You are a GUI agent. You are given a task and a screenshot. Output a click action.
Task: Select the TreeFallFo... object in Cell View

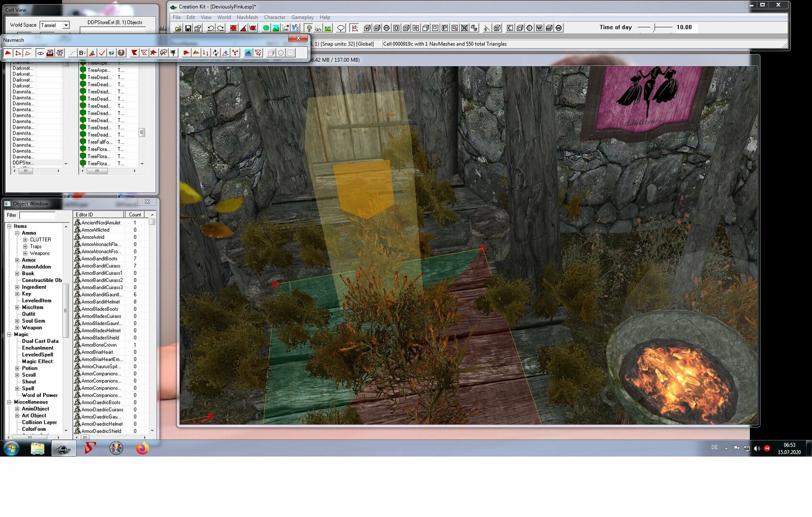(109, 142)
